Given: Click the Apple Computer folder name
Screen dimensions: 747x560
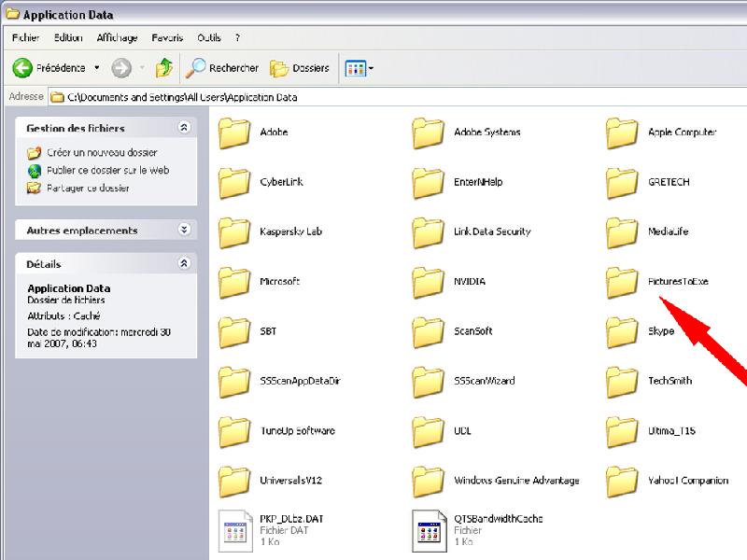Looking at the screenshot, I should coord(683,132).
